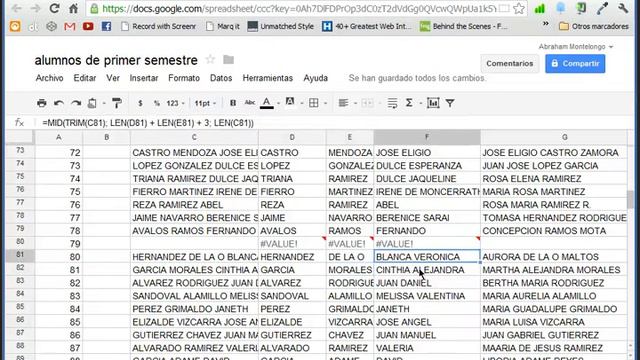Open the Herramientas menu
The image size is (640, 360).
pos(268,78)
